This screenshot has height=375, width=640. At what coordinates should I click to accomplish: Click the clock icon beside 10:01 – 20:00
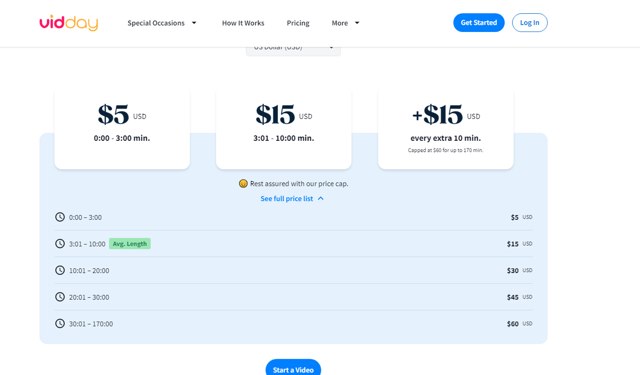[x=60, y=270]
